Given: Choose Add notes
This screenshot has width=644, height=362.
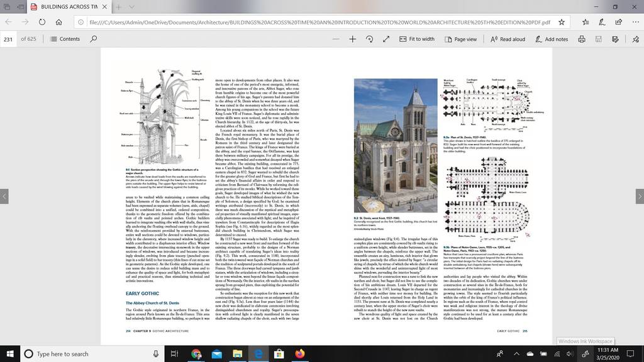Looking at the screenshot, I should tap(552, 39).
